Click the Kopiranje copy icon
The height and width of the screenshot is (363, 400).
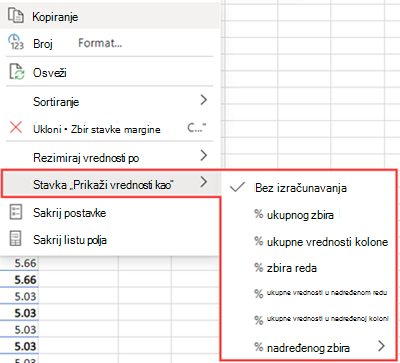[16, 16]
